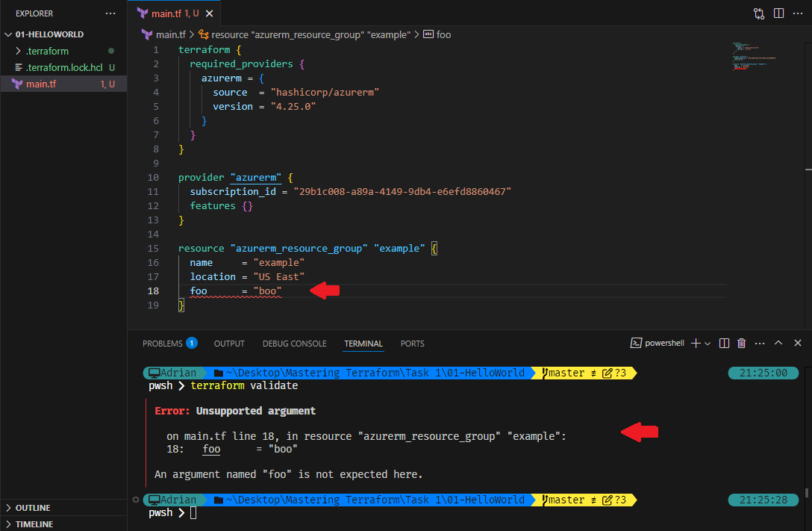Click the subscription_id value string

point(402,192)
